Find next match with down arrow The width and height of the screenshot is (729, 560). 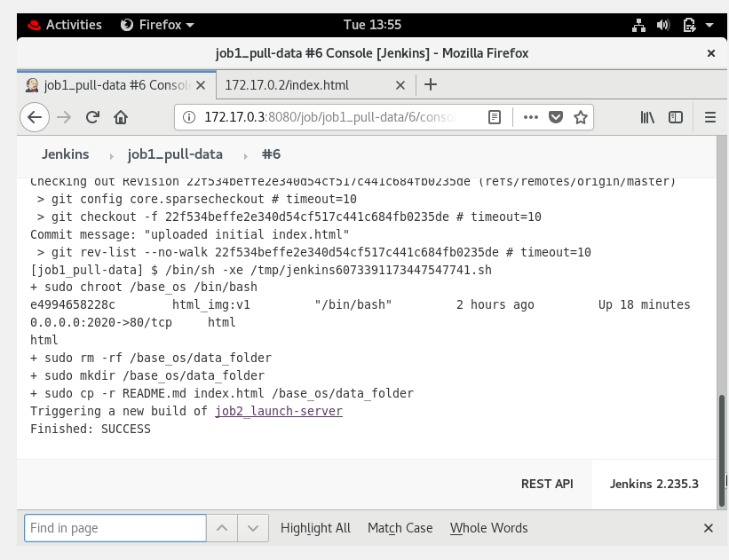tap(253, 528)
